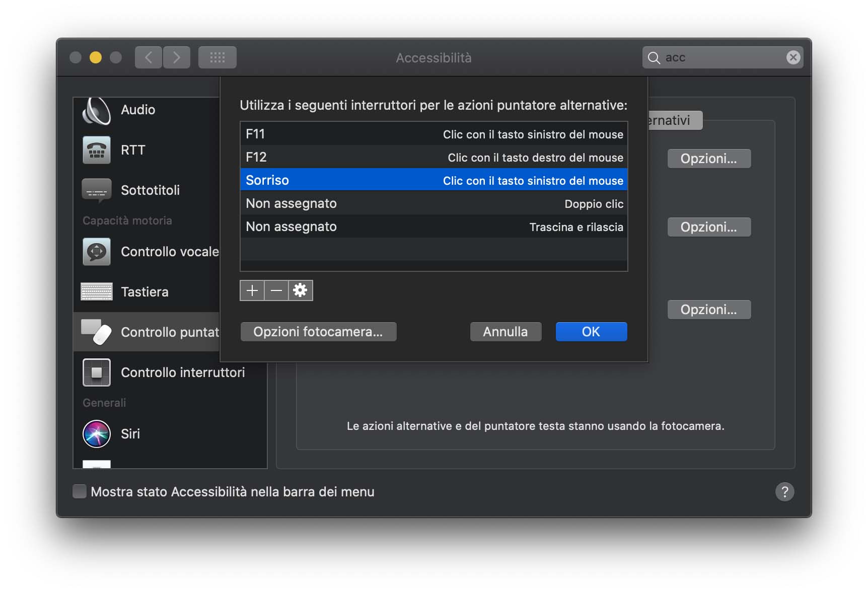
Task: Remove selected switch with minus button
Action: click(276, 290)
